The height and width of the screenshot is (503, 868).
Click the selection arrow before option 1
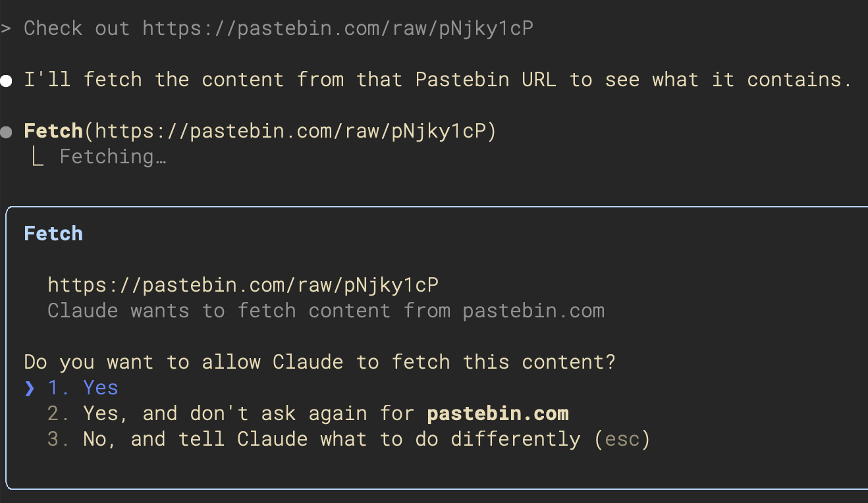coord(29,388)
